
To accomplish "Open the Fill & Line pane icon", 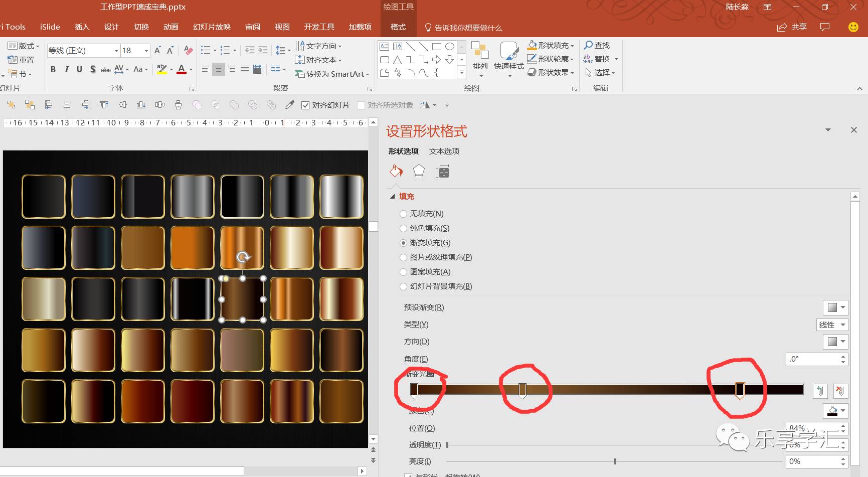I will click(x=396, y=172).
